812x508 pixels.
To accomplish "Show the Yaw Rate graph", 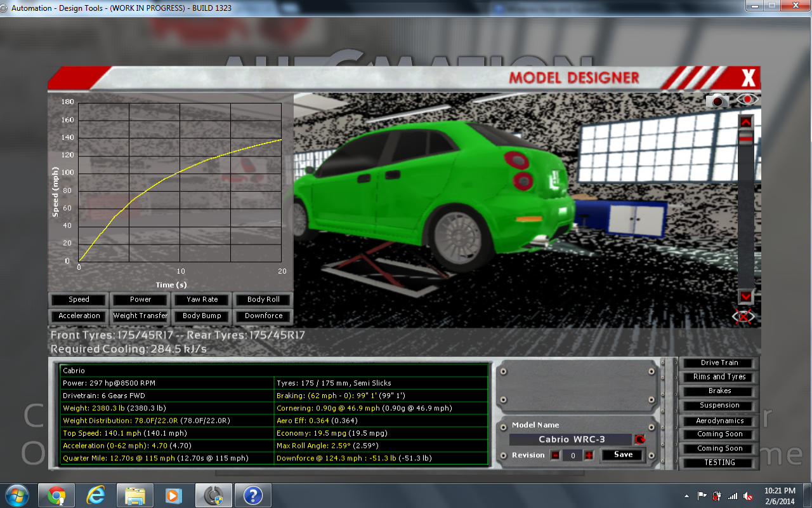I will pos(202,300).
